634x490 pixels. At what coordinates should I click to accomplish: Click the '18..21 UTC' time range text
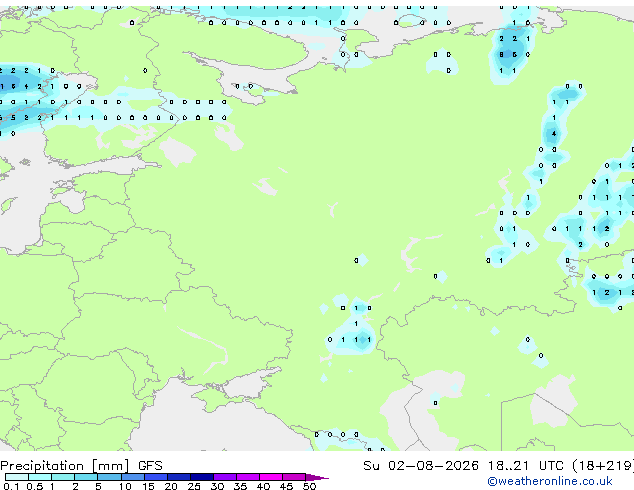click(525, 466)
